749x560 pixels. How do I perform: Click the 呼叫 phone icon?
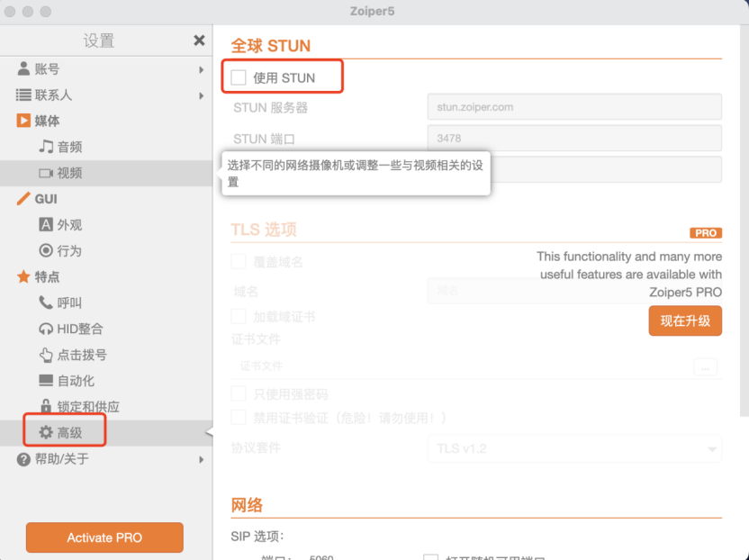tap(46, 303)
